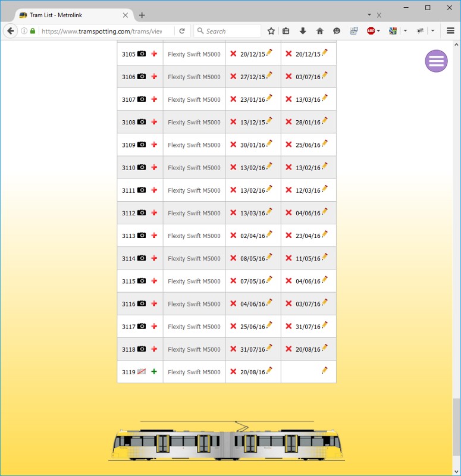Click the no-photo icon for tram 3119
This screenshot has height=476, width=461.
tap(142, 371)
